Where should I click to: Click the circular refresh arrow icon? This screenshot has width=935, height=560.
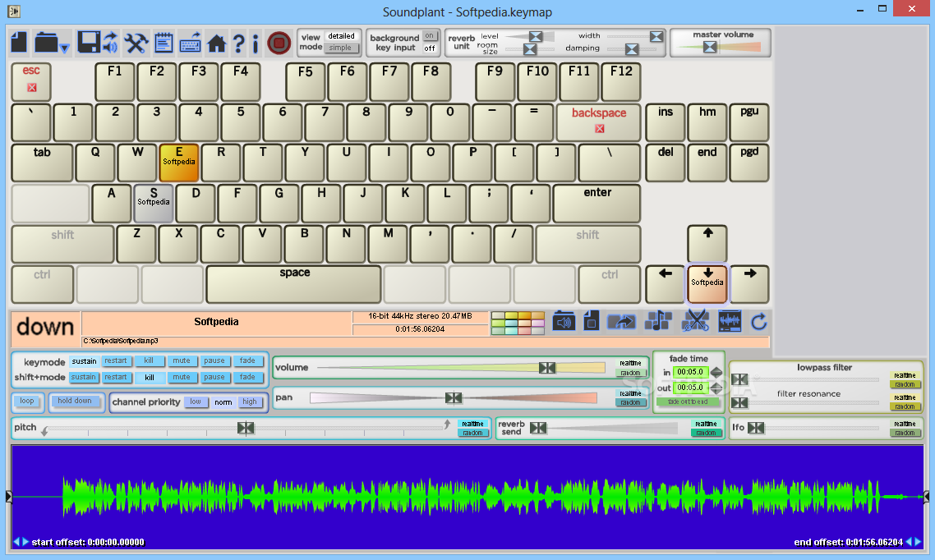[x=759, y=323]
